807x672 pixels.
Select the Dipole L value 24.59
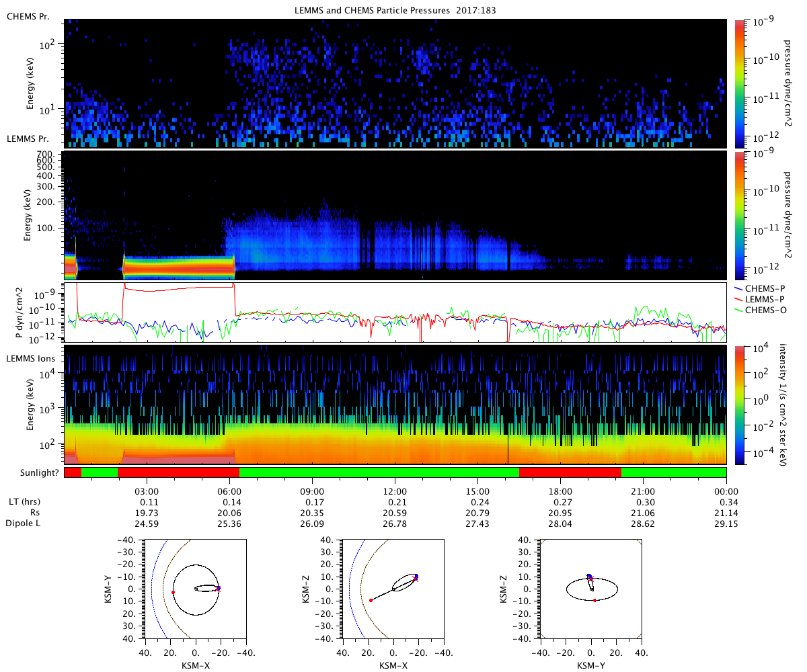tap(147, 523)
